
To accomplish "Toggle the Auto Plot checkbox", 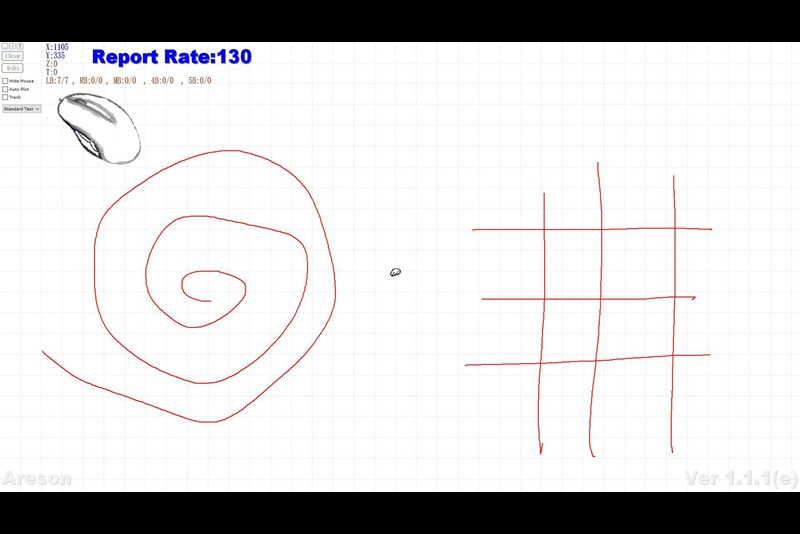I will [x=5, y=89].
